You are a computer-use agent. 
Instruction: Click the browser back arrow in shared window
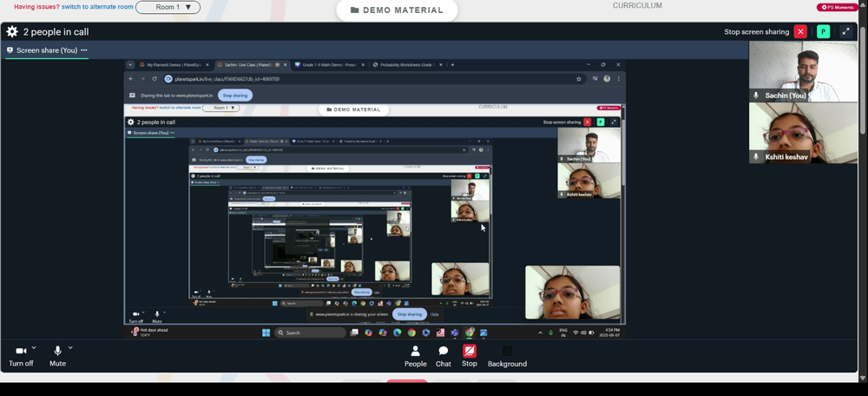click(x=131, y=79)
